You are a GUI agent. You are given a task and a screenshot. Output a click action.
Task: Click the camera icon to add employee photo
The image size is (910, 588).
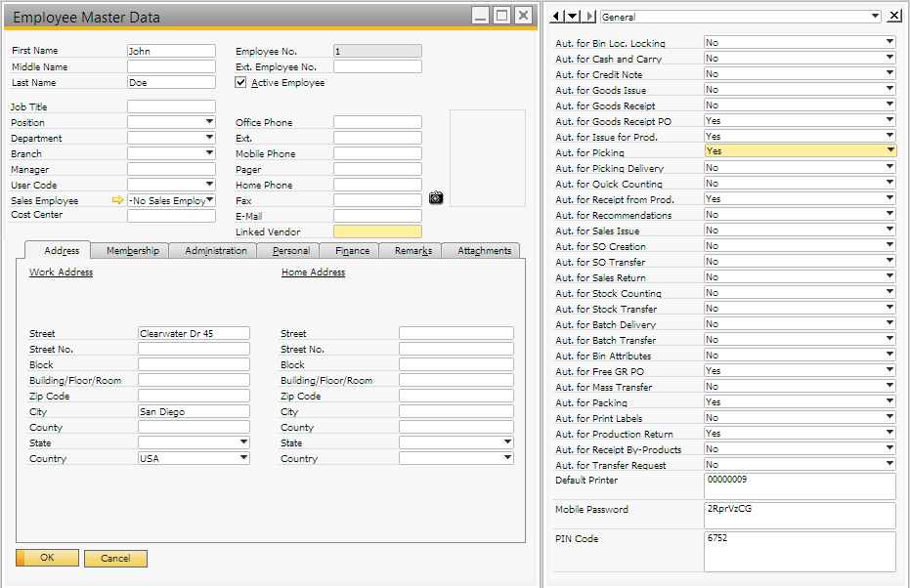[x=435, y=198]
